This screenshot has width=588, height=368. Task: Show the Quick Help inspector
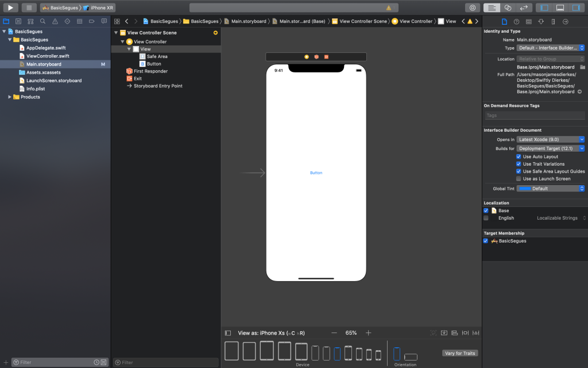[x=516, y=22]
